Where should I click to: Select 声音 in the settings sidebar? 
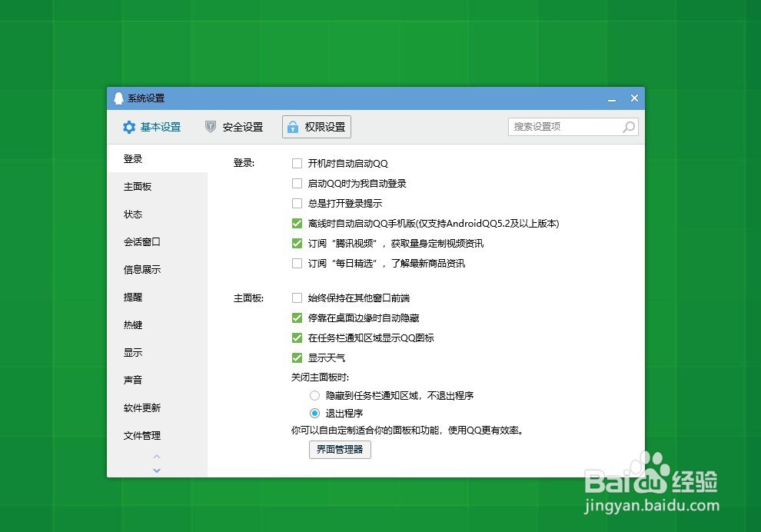pyautogui.click(x=132, y=380)
